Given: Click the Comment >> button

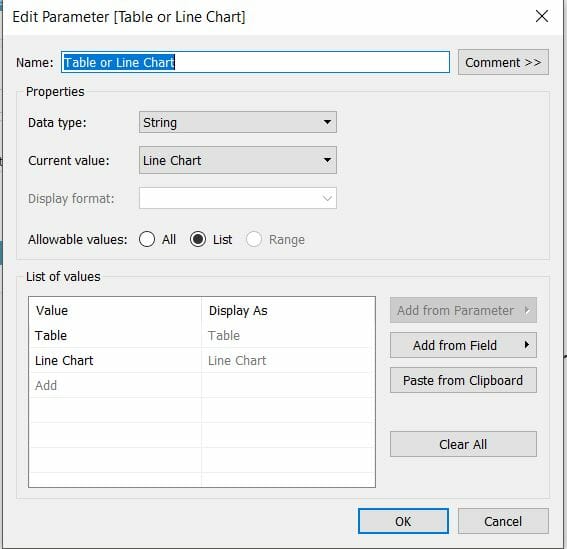Looking at the screenshot, I should pyautogui.click(x=503, y=62).
